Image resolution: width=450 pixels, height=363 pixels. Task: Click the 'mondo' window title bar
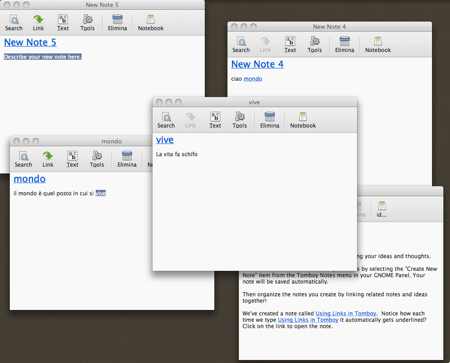82,141
